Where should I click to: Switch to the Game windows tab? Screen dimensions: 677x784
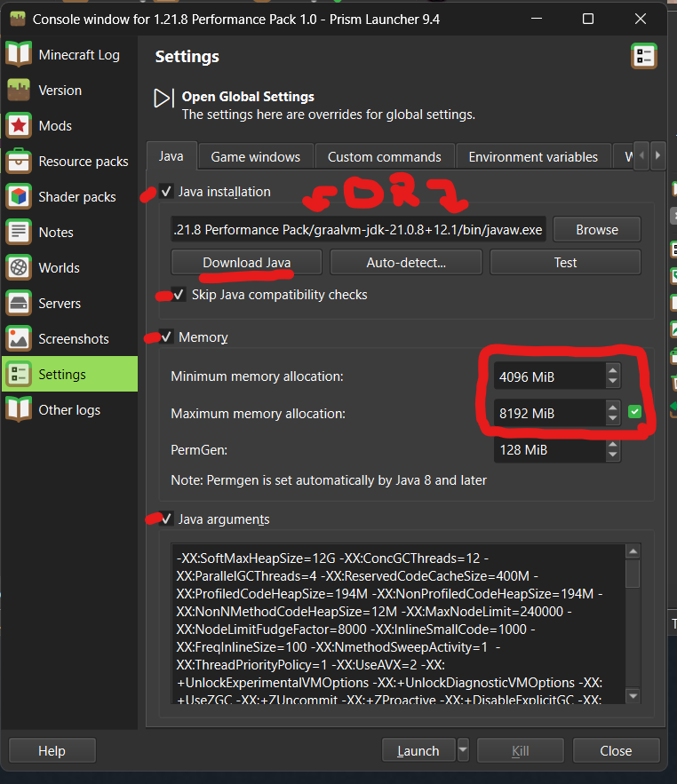click(x=255, y=157)
